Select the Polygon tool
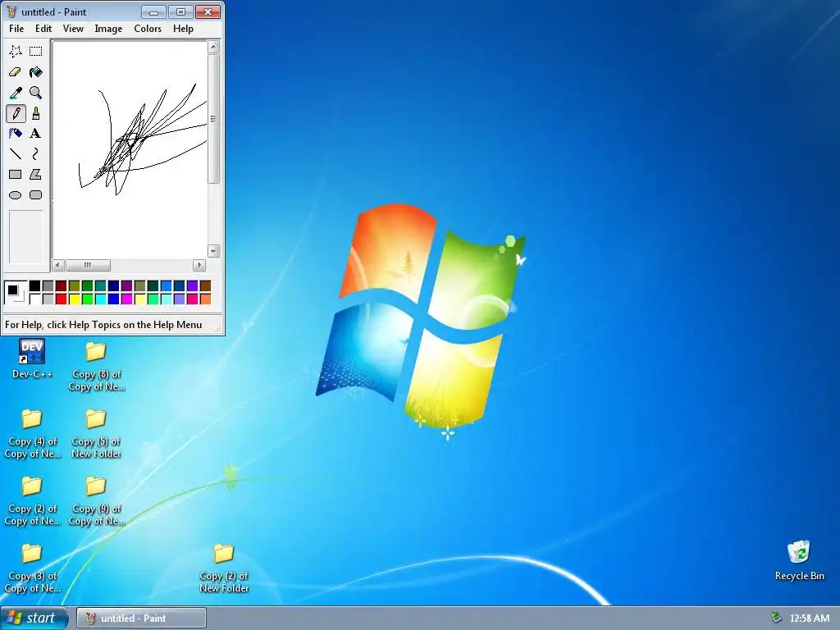The height and width of the screenshot is (630, 840). pos(36,175)
